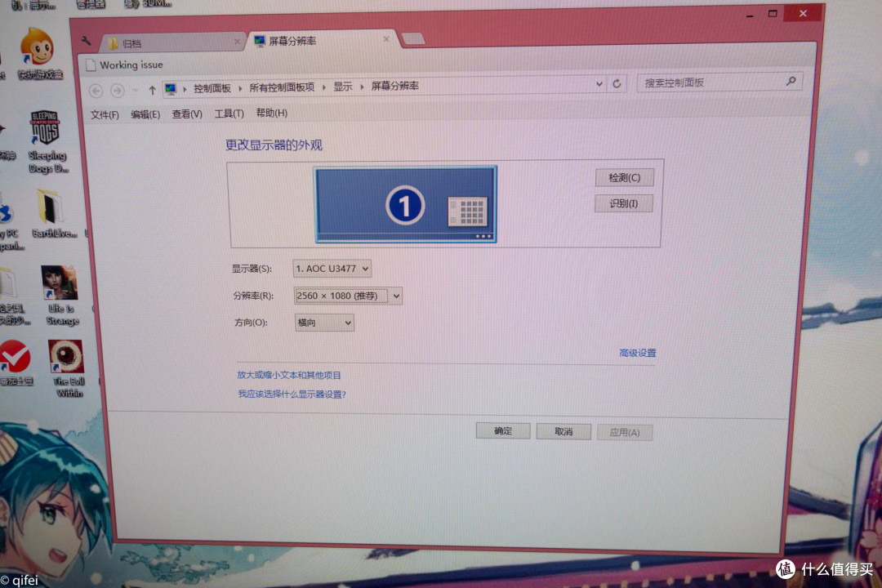882x588 pixels.
Task: Click the 取消 cancel button
Action: tap(563, 431)
